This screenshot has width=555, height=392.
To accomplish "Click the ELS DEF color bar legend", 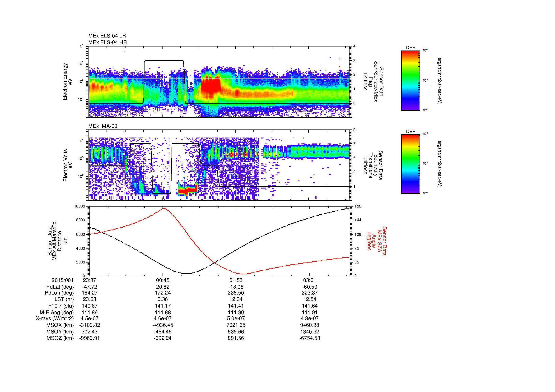I will coord(410,80).
